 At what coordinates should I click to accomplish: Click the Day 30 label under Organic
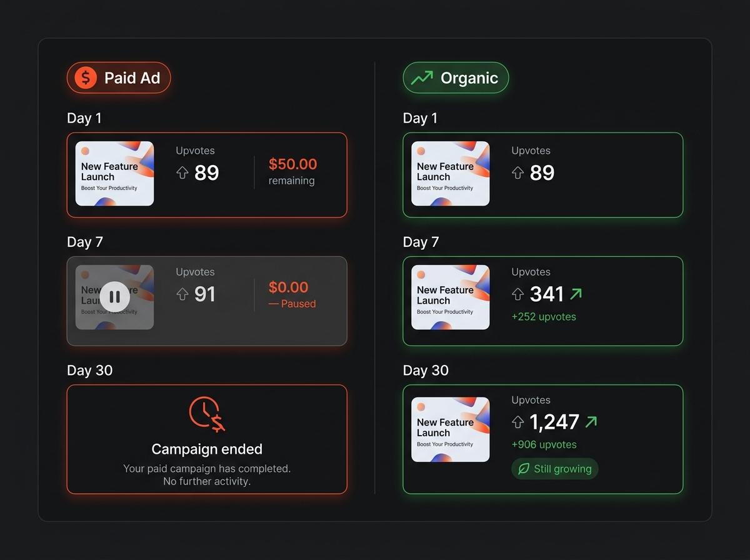pos(426,371)
